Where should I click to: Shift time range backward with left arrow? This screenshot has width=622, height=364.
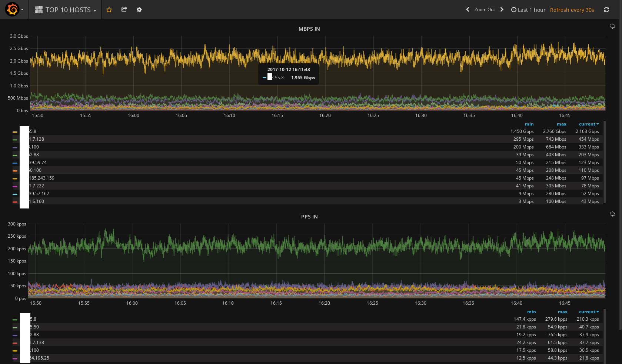pyautogui.click(x=468, y=10)
